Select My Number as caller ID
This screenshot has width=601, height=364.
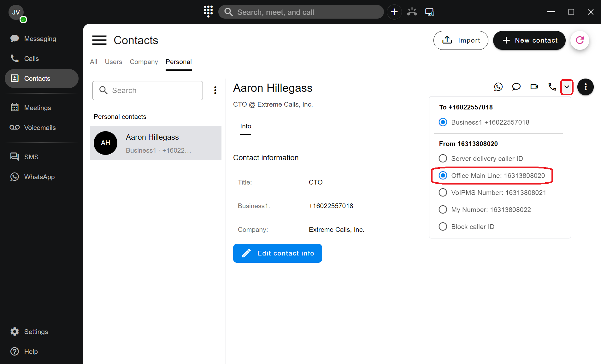pyautogui.click(x=443, y=209)
